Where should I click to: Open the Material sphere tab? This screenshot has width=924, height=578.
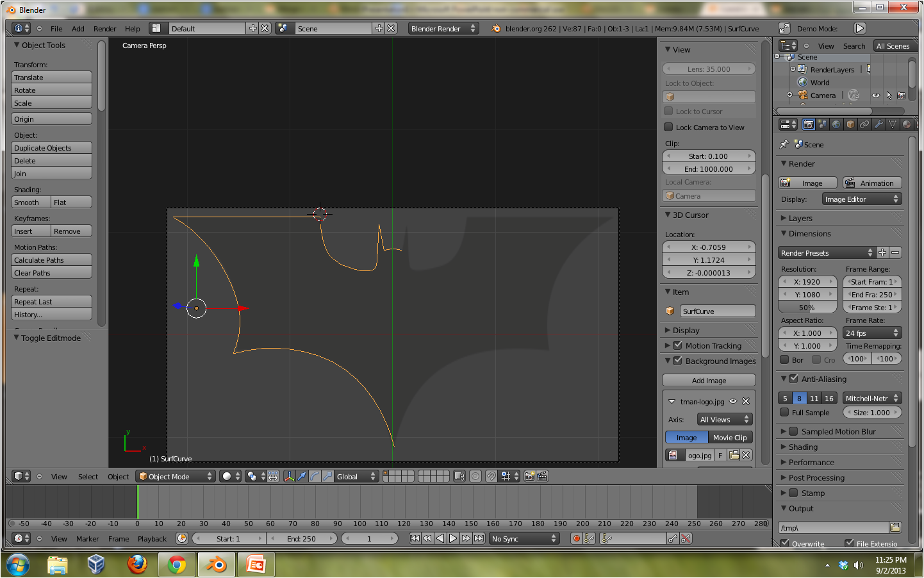907,124
